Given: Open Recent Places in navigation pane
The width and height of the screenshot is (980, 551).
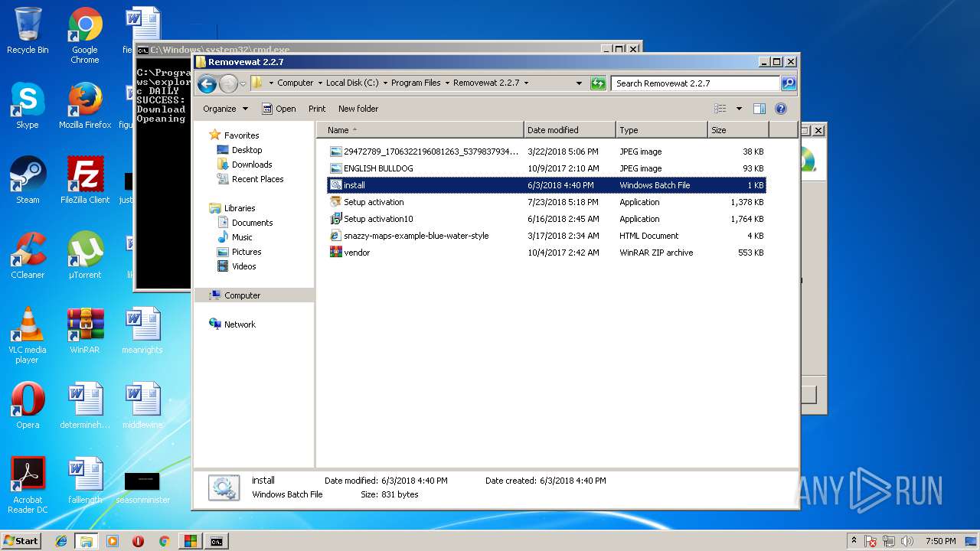Looking at the screenshot, I should pos(257,179).
